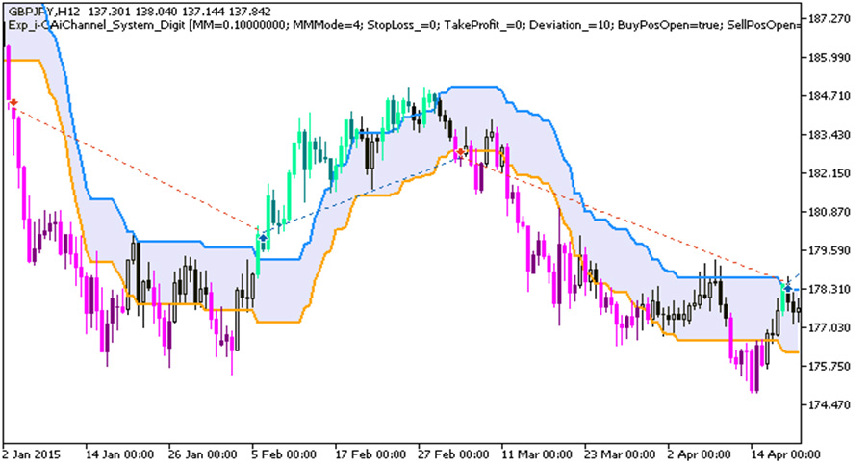Viewport: 868px width, 467px height.
Task: Click the 179.590 price scale label
Action: [829, 251]
